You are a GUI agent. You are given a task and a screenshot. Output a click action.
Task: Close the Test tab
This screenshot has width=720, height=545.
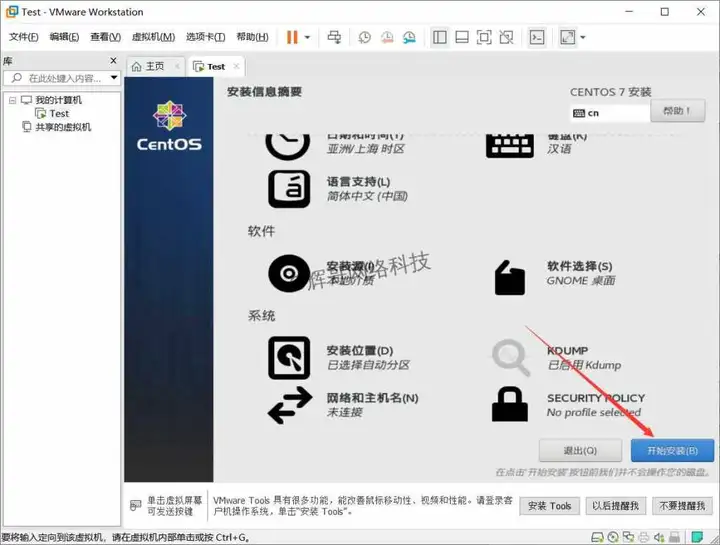click(x=236, y=66)
